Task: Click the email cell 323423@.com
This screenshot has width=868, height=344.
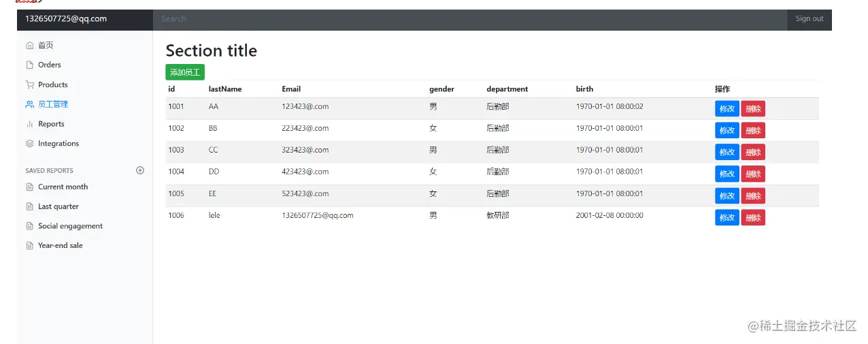Action: 305,151
